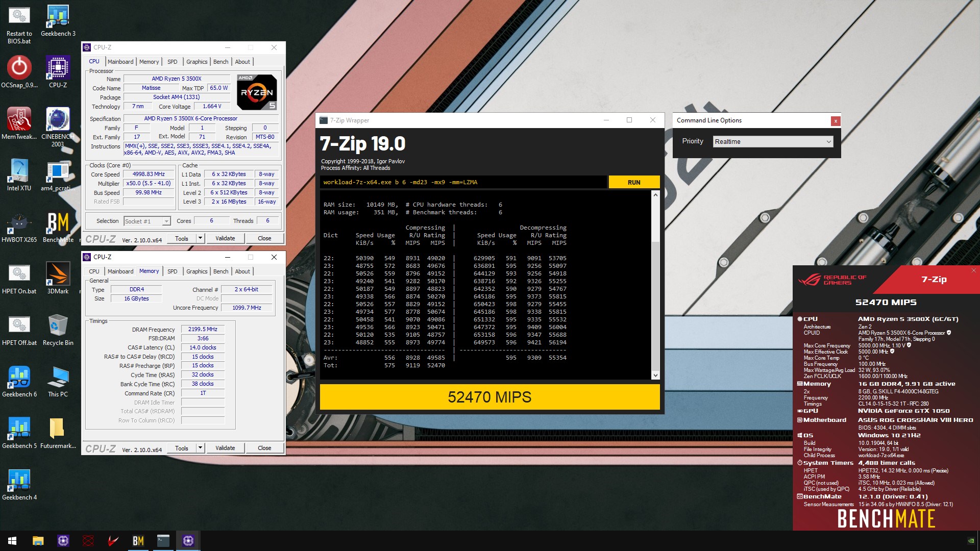Click the CPU-Z Core Speed value 4998.83 MHz
The image size is (980, 551).
tap(149, 174)
